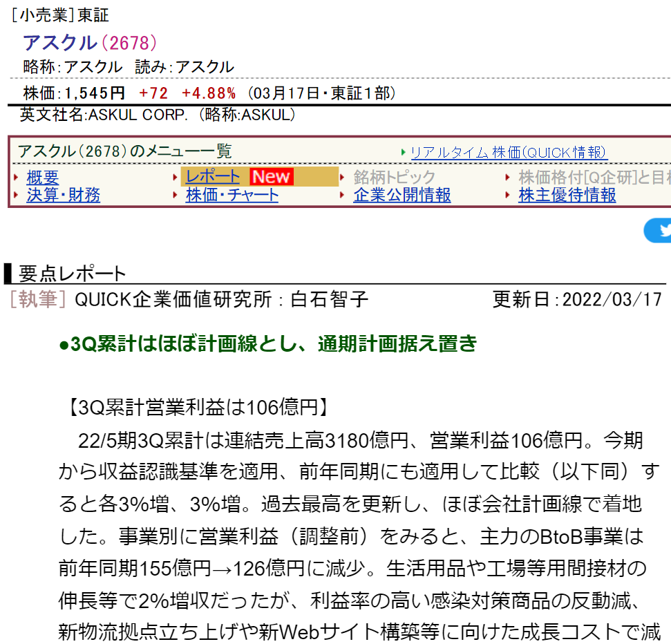Click the company name アスクル (2678) heading
Screen dimensions: 671x644
coord(90,42)
